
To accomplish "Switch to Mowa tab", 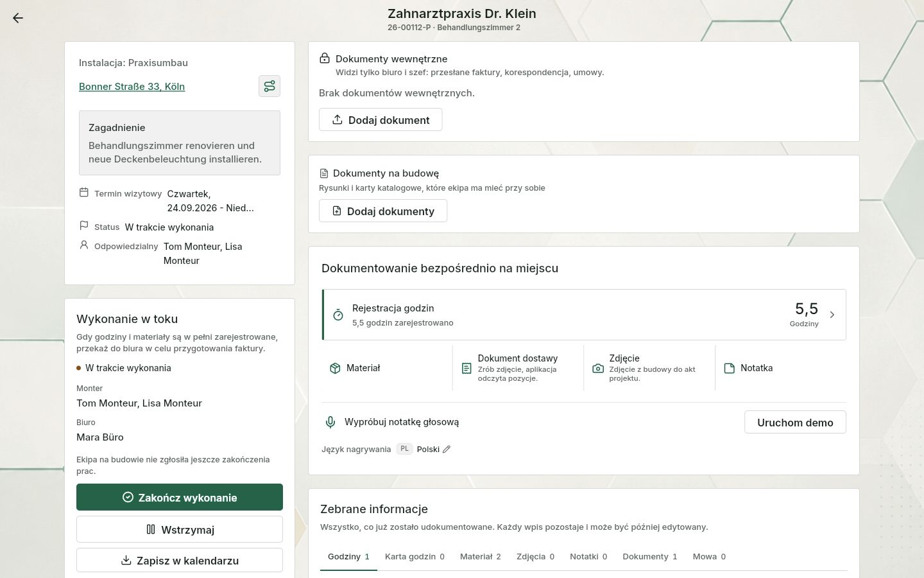I will click(709, 557).
